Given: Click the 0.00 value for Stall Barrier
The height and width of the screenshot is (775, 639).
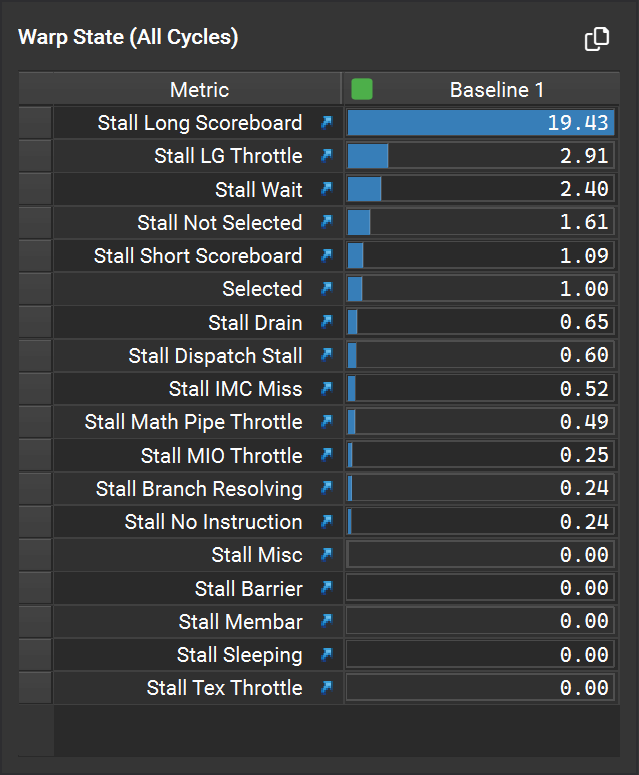Looking at the screenshot, I should [x=584, y=588].
